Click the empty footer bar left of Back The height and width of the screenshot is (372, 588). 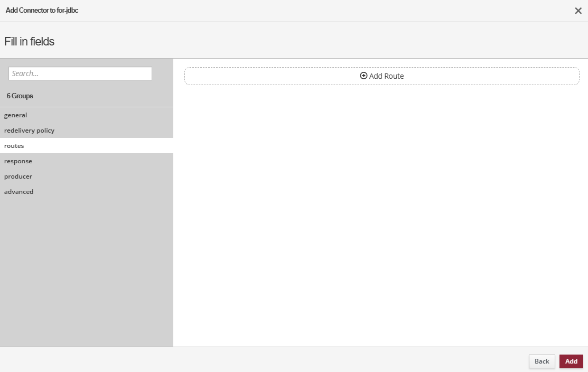tap(264, 360)
